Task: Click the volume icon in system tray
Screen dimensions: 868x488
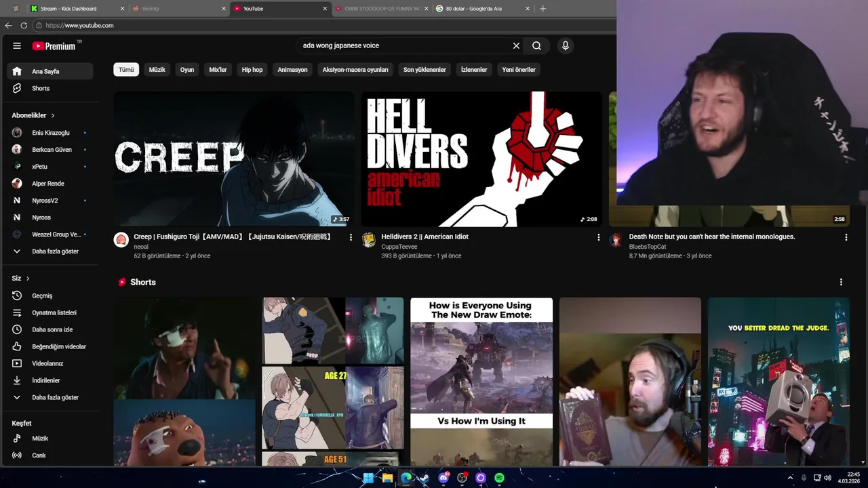Action: [x=827, y=478]
